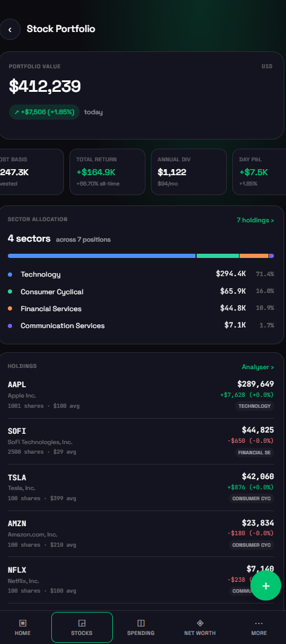The width and height of the screenshot is (286, 644).
Task: Click the CONSUMER CYC tag on AMZN
Action: click(x=252, y=545)
